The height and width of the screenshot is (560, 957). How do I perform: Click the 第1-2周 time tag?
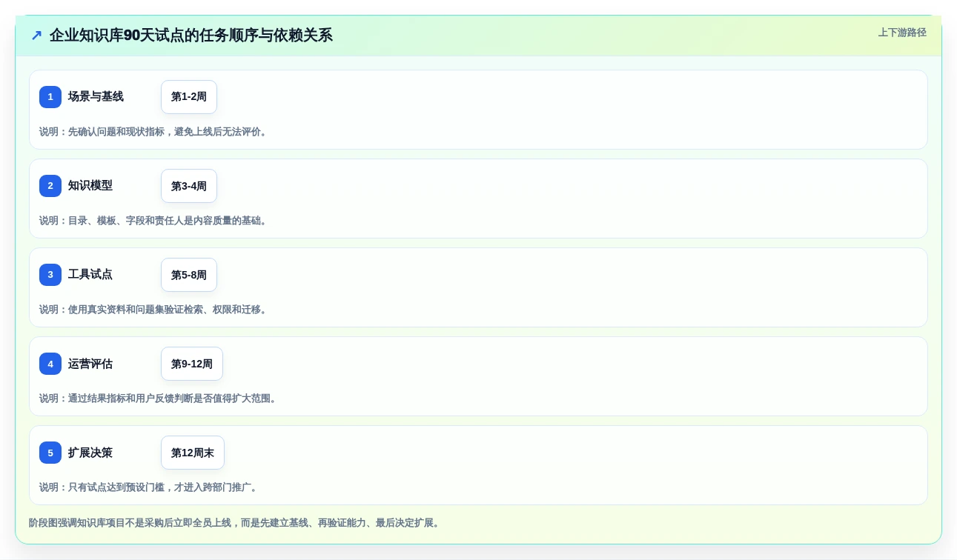click(189, 97)
